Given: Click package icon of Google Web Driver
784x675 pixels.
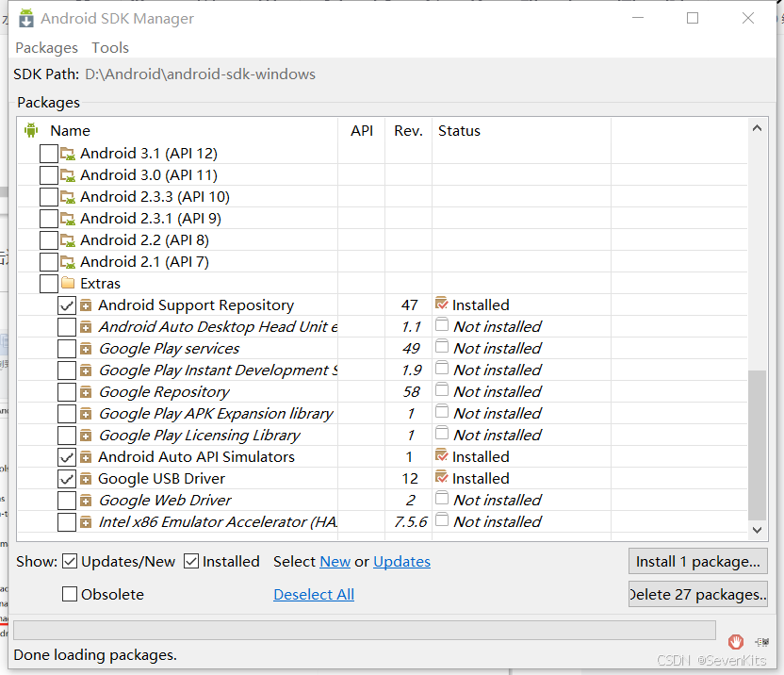Looking at the screenshot, I should (x=86, y=501).
